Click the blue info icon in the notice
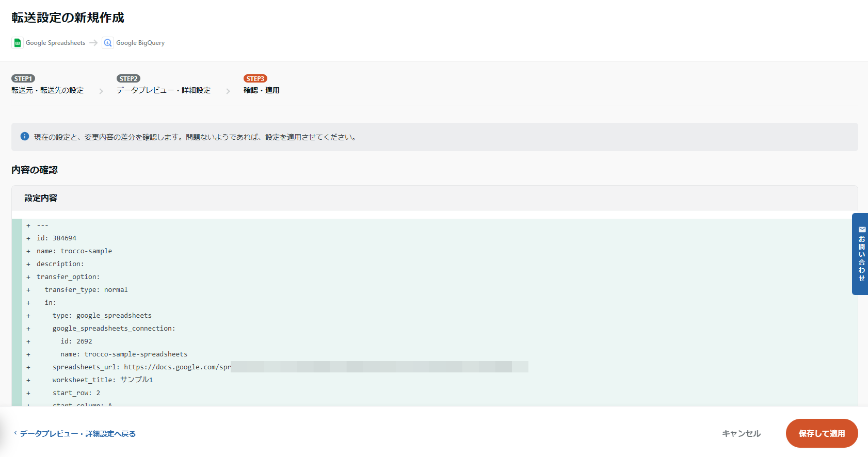Image resolution: width=868 pixels, height=457 pixels. (x=24, y=137)
